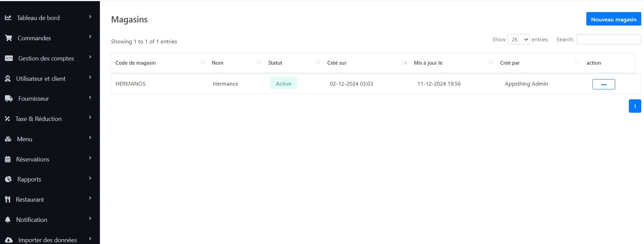Click the Tableau de bord chart icon

(x=8, y=18)
